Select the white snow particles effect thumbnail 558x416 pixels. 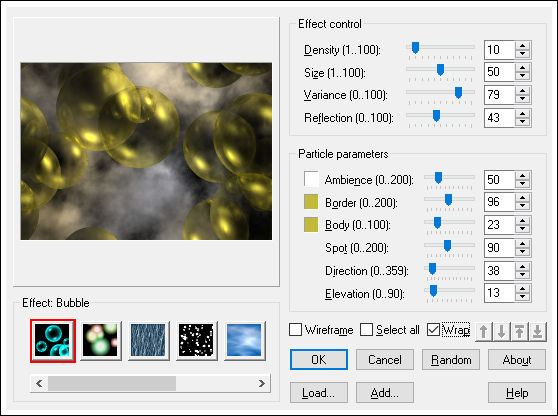point(197,341)
